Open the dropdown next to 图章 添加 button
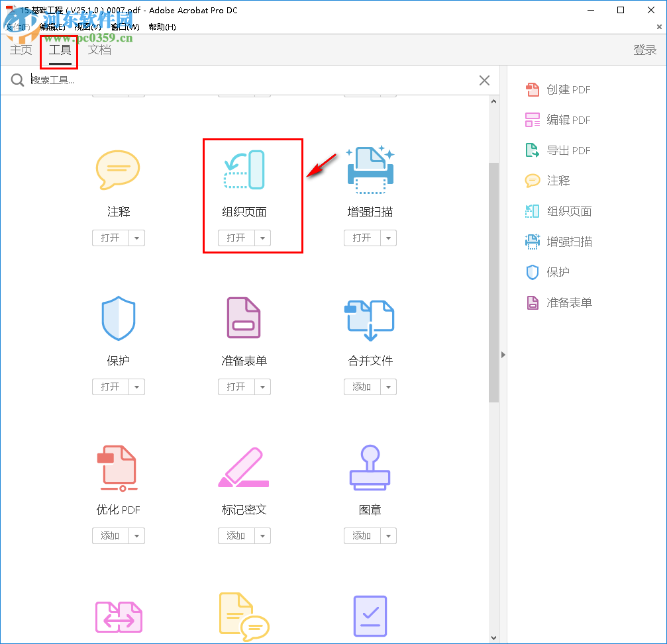667x644 pixels. (x=389, y=535)
